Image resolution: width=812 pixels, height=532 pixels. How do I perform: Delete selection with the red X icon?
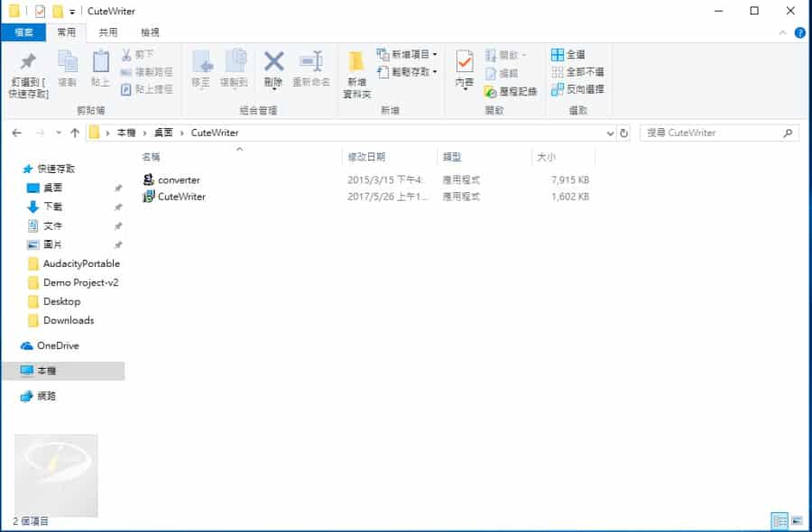pos(273,63)
